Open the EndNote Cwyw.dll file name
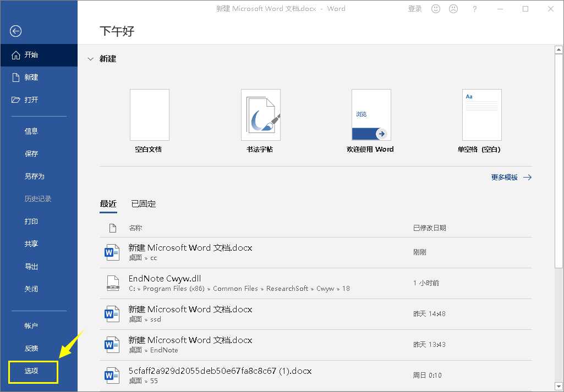Screen dimensions: 564x392 click(165, 278)
